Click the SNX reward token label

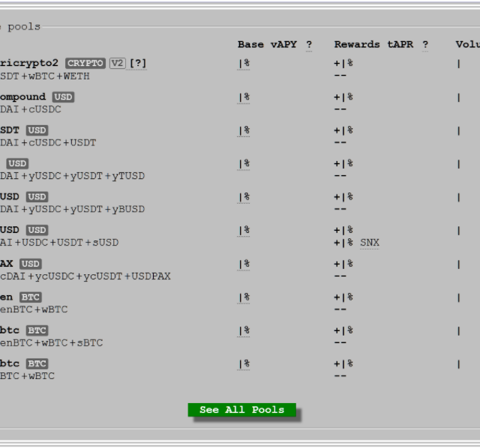[370, 243]
